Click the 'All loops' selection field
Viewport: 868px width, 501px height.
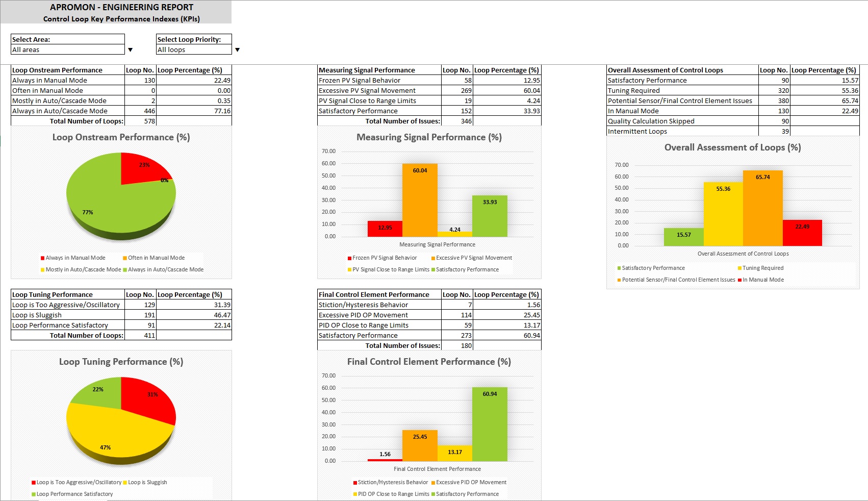194,49
